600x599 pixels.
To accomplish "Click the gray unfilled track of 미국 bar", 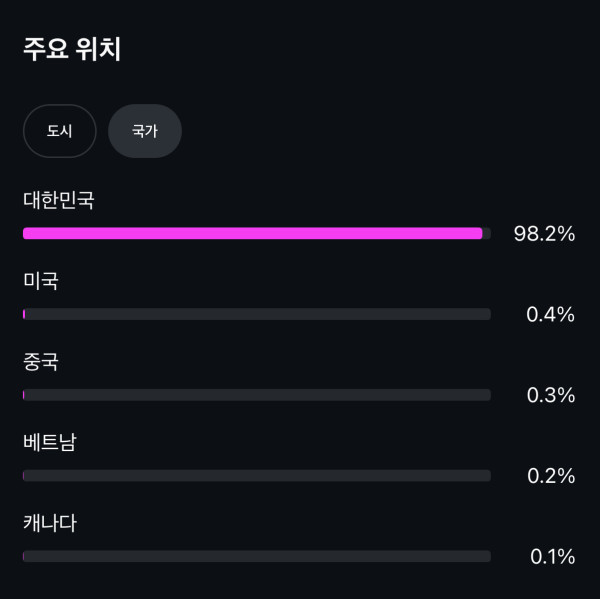I will pyautogui.click(x=258, y=314).
